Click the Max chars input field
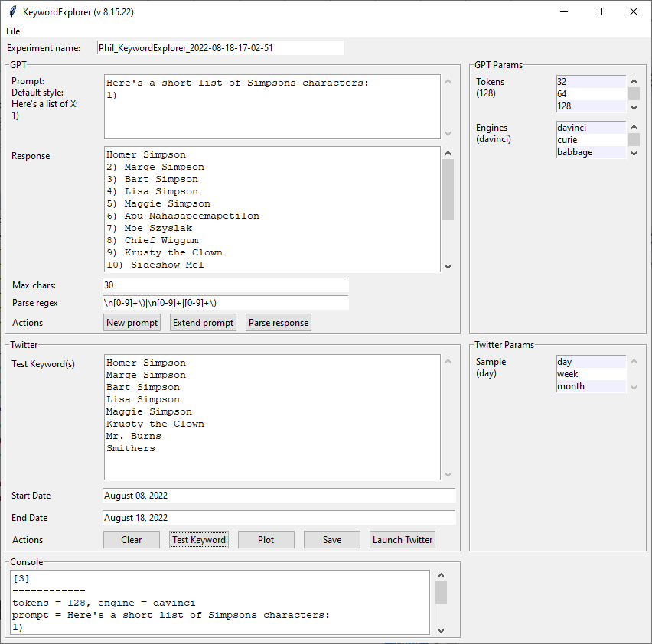The image size is (652, 644). tap(226, 285)
